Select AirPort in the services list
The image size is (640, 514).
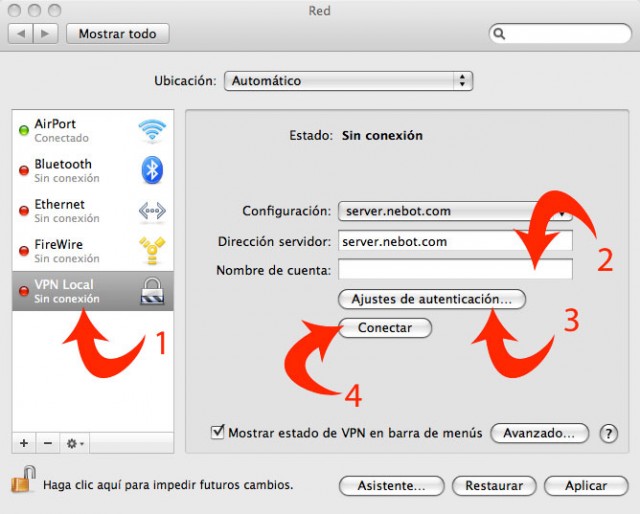93,130
